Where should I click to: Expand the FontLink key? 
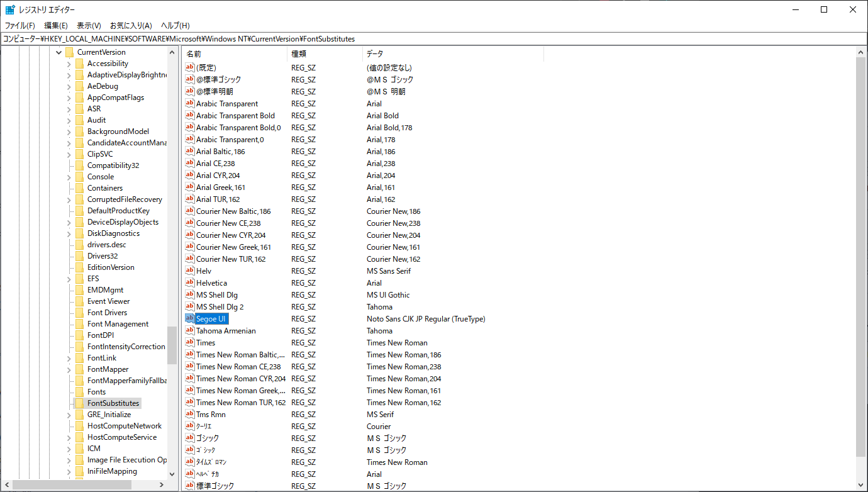click(x=69, y=358)
